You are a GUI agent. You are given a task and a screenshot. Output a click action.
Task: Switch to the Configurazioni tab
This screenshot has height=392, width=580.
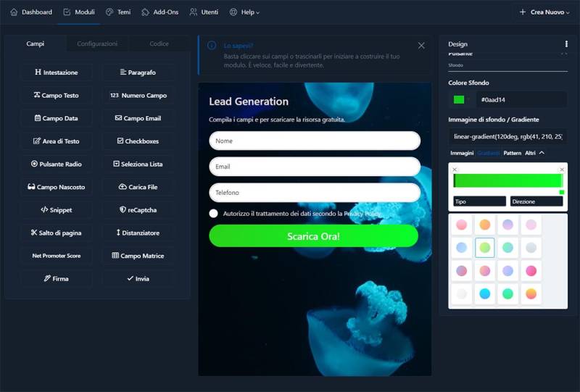point(97,43)
